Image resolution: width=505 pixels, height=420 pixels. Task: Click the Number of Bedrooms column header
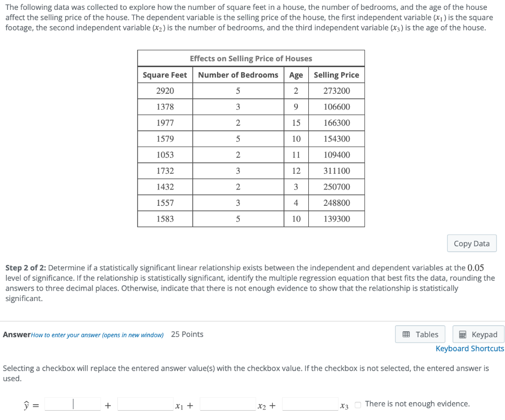[238, 75]
